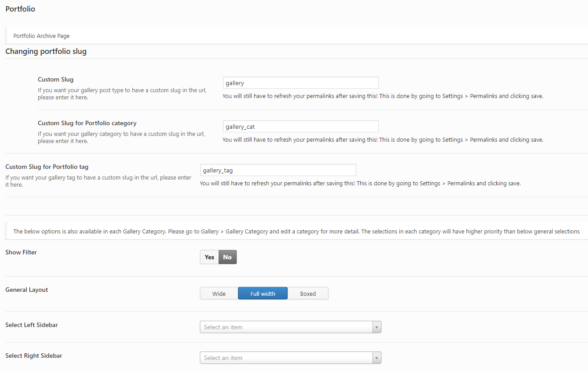
Task: Click the Custom Slug label
Action: [56, 79]
